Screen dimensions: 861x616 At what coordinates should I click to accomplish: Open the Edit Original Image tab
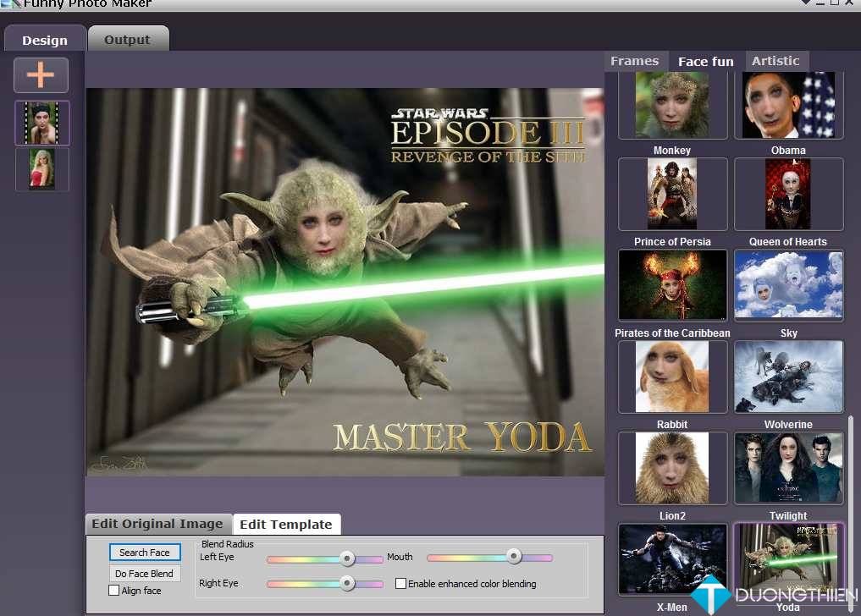157,524
